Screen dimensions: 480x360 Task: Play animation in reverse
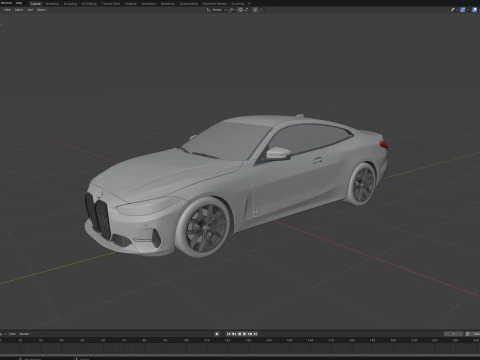tap(239, 334)
